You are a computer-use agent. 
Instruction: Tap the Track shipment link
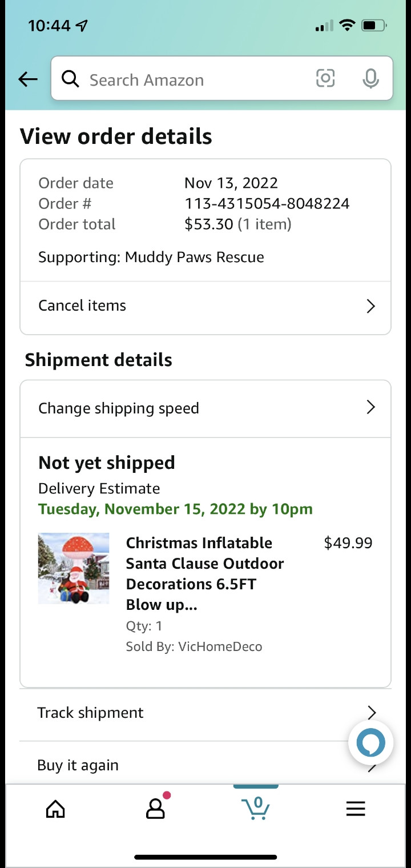[90, 713]
